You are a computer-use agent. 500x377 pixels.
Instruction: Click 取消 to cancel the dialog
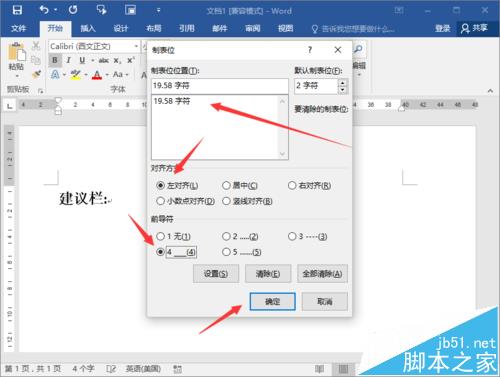(324, 302)
